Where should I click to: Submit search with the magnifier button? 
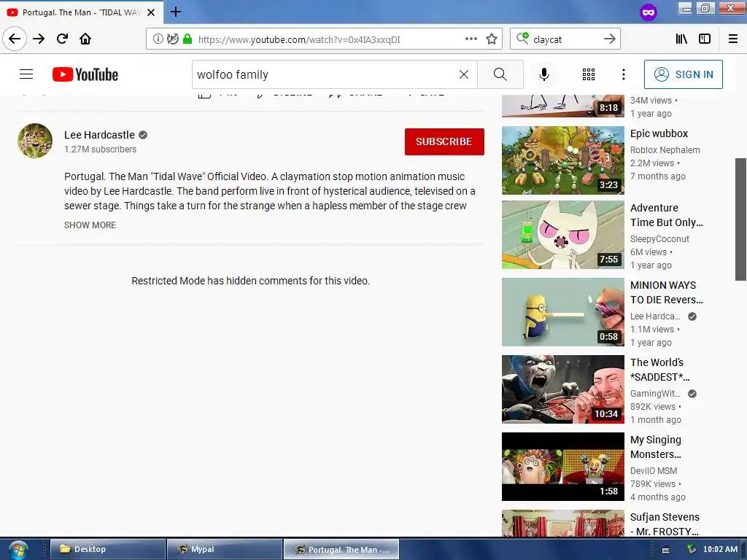coord(500,74)
